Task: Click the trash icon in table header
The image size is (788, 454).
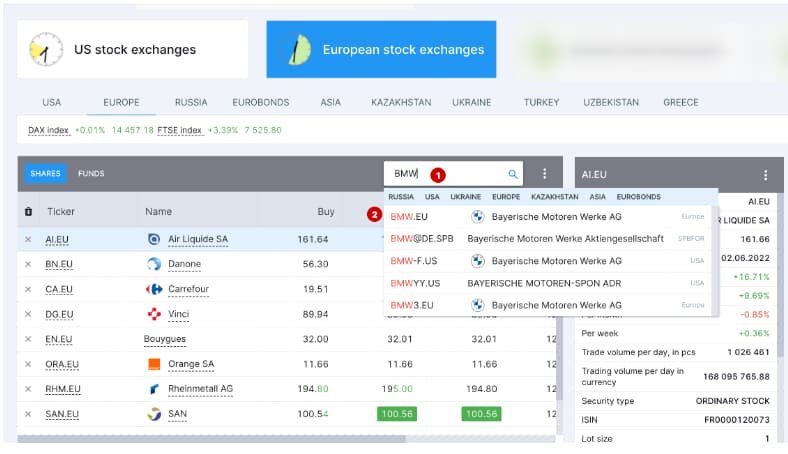Action: coord(28,212)
